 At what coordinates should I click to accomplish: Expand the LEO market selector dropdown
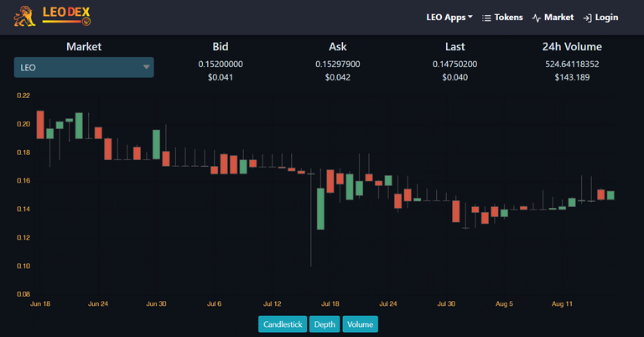click(84, 67)
